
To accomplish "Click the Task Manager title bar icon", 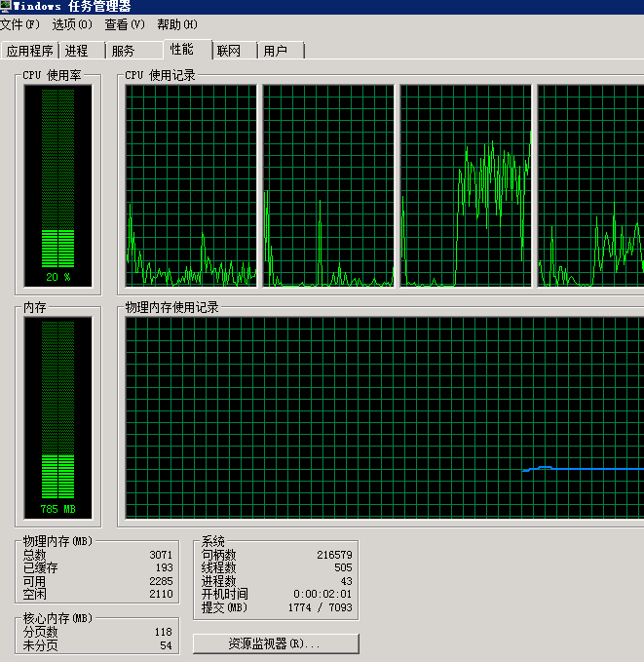I will tap(6, 6).
